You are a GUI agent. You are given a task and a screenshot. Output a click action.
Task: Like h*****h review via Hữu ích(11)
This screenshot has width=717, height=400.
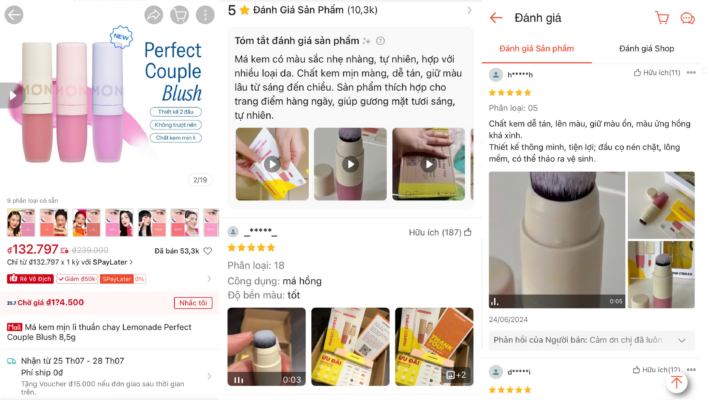pyautogui.click(x=657, y=73)
